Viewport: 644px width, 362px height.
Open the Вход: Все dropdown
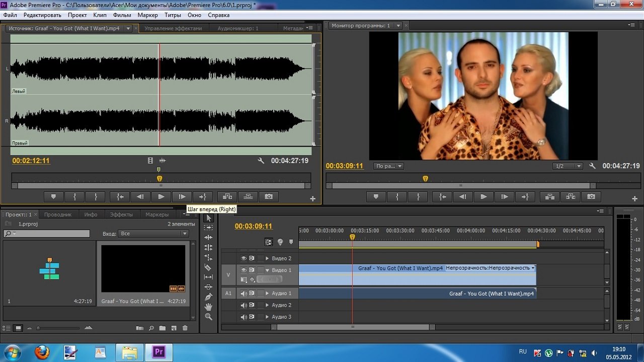pos(153,234)
